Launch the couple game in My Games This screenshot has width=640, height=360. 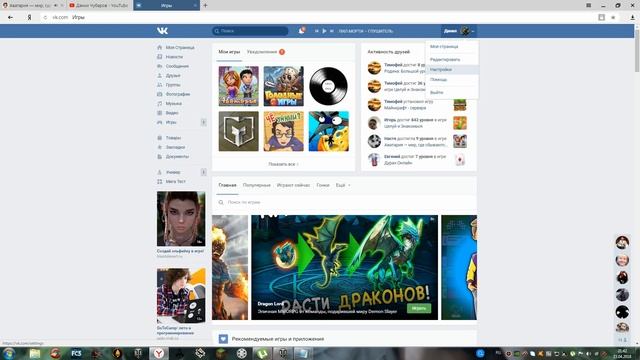pos(238,86)
